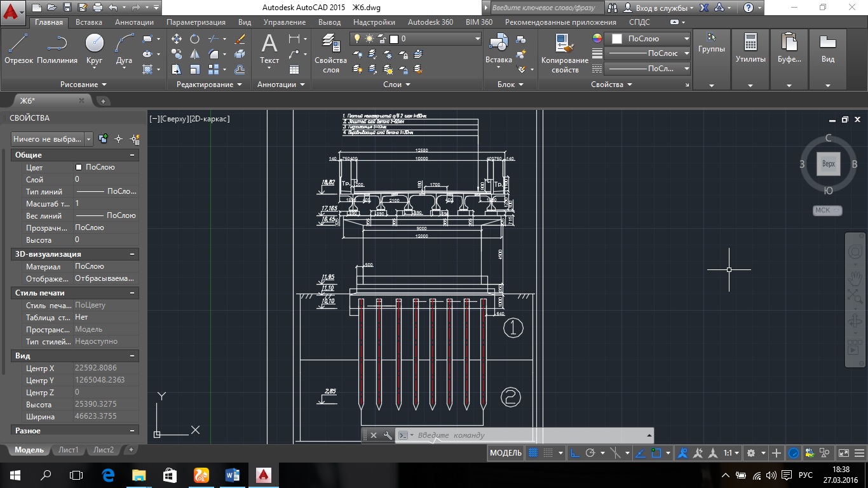Expand the Редактирование panel
Viewport: 868px width, 488px height.
209,85
